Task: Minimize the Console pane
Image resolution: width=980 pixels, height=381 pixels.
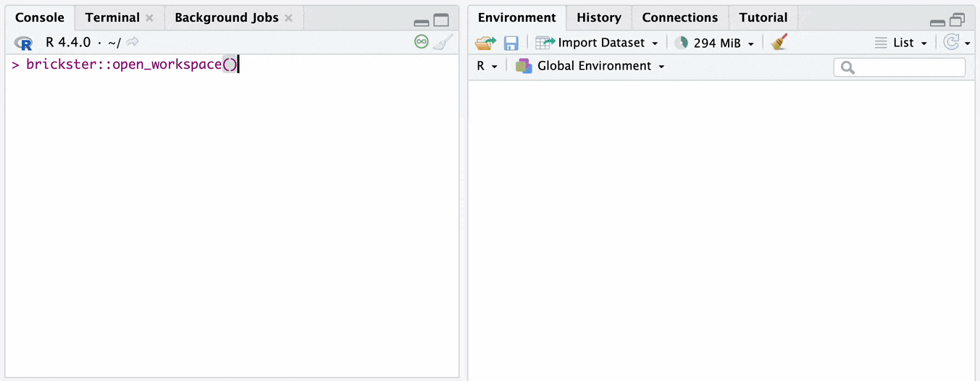Action: [x=422, y=22]
